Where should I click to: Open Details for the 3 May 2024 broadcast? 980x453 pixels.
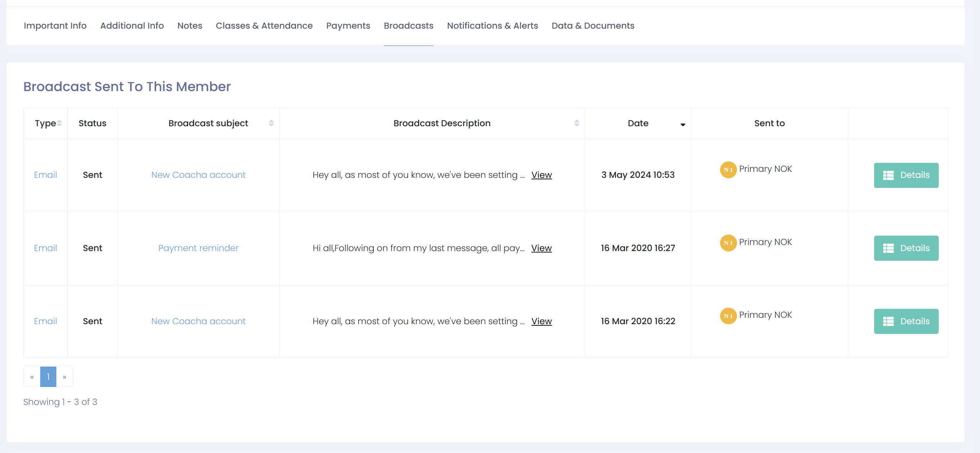(x=905, y=175)
